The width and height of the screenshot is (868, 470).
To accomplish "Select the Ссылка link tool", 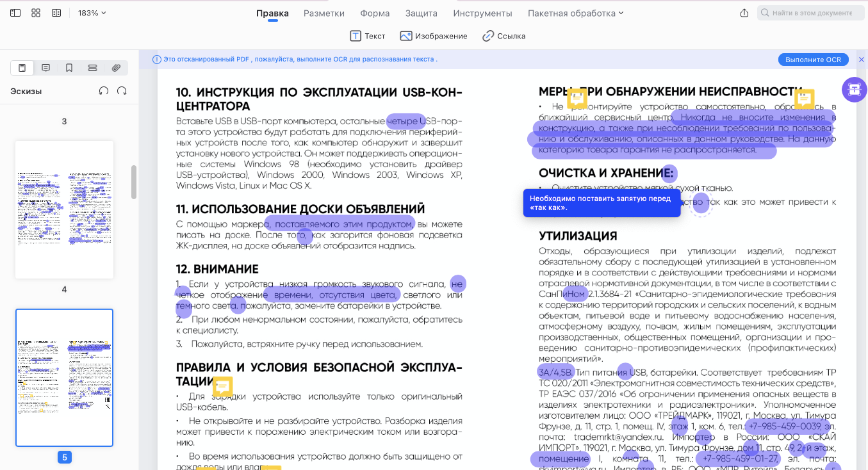I will tap(504, 36).
